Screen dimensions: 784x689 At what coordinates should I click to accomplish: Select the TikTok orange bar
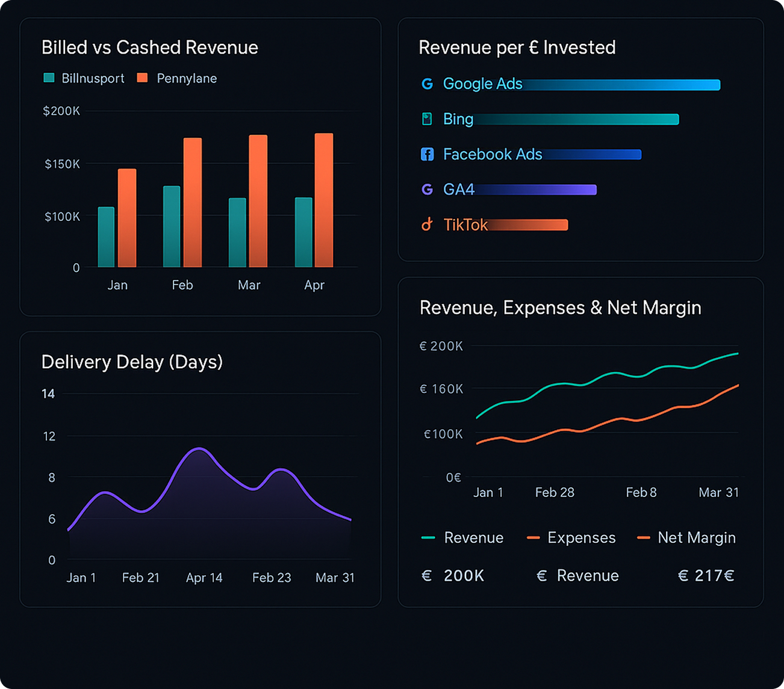click(x=527, y=225)
